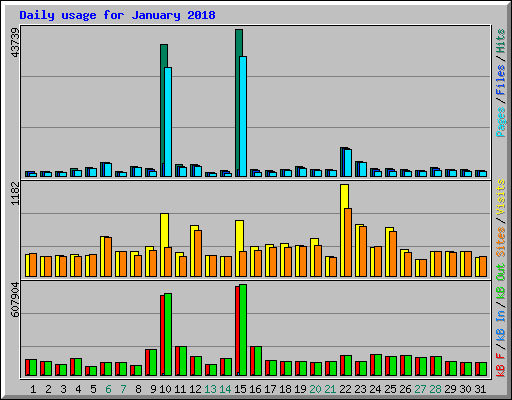Click day label '8' on the x-axis
The width and height of the screenshot is (512, 400).
pos(138,389)
